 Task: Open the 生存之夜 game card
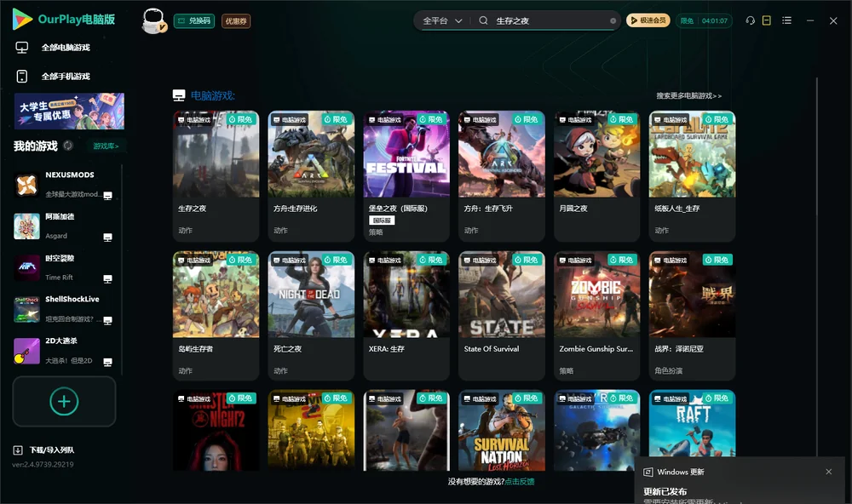(216, 176)
